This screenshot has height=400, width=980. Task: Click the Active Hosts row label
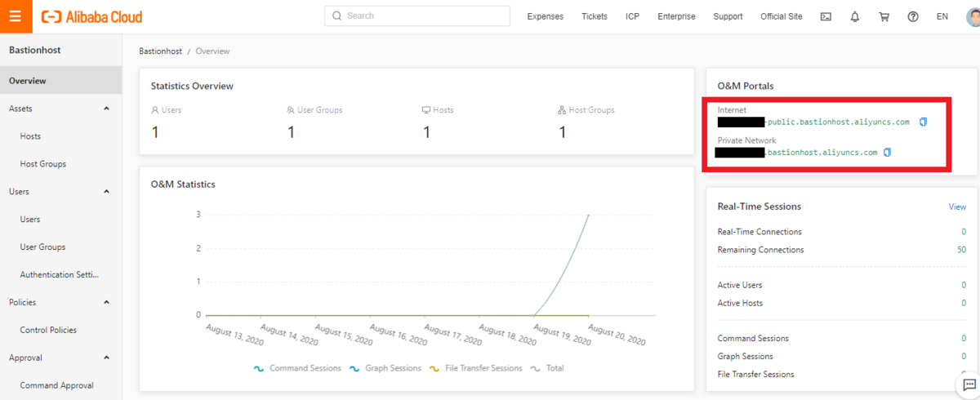click(x=740, y=304)
